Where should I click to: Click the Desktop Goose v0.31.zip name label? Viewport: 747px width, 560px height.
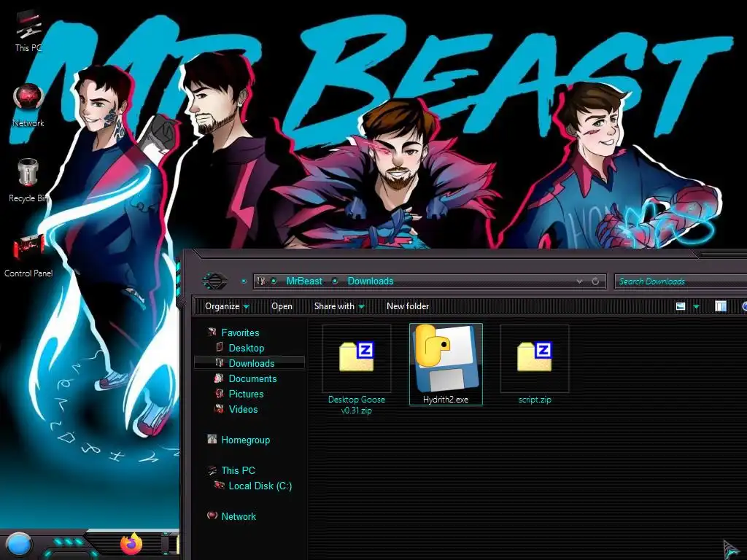(x=356, y=405)
